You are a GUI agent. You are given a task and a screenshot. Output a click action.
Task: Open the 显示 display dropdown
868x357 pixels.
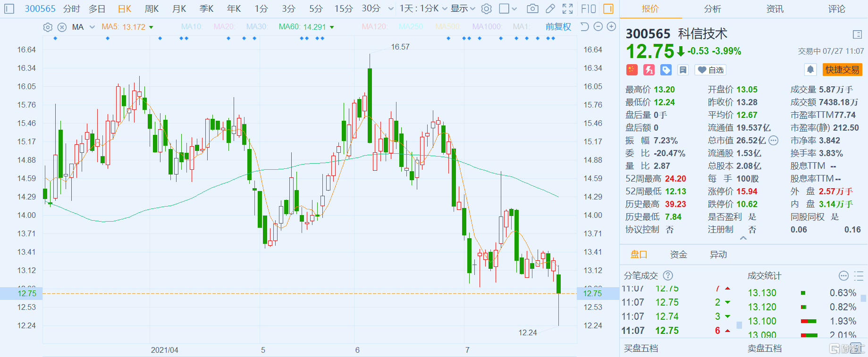tap(463, 8)
